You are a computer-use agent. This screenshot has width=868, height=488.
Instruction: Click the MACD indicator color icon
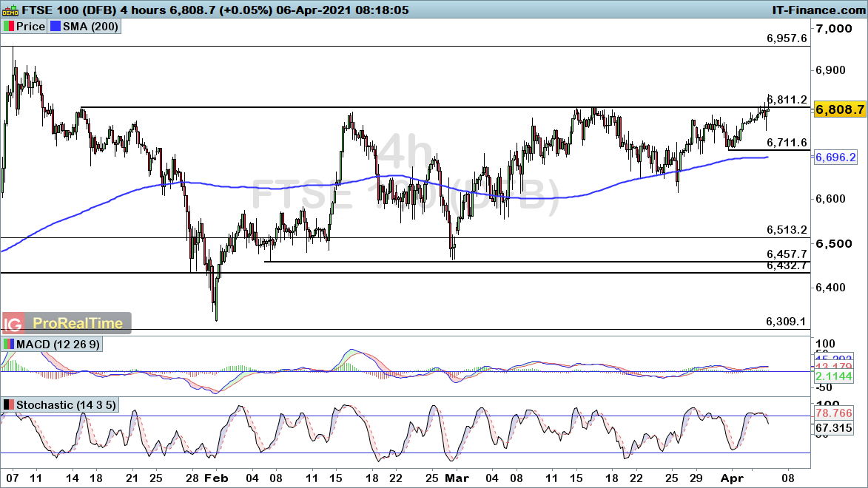coord(9,345)
